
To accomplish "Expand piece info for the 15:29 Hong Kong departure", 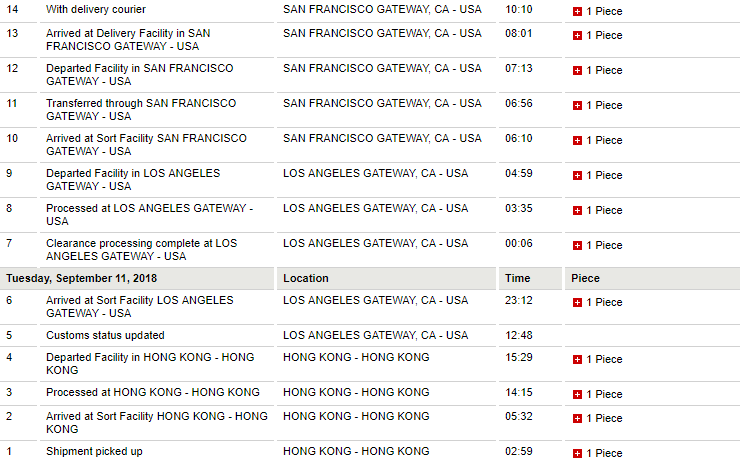I will coord(577,360).
